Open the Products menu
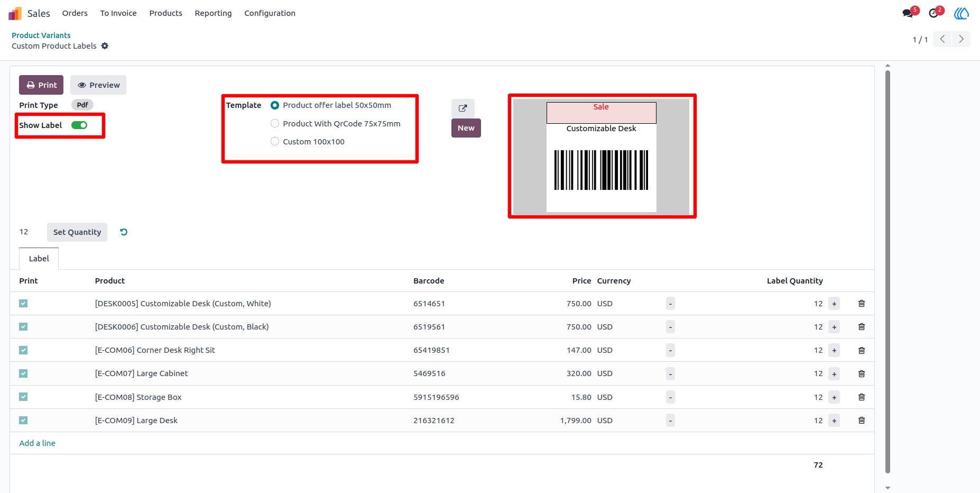Screen dimensions: 980x493 pyautogui.click(x=166, y=13)
